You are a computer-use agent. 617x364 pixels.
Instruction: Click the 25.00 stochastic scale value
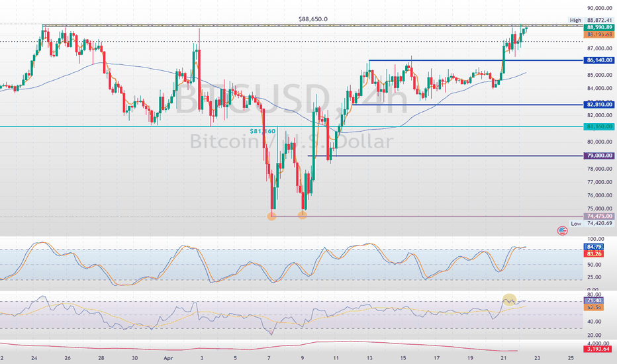595,277
